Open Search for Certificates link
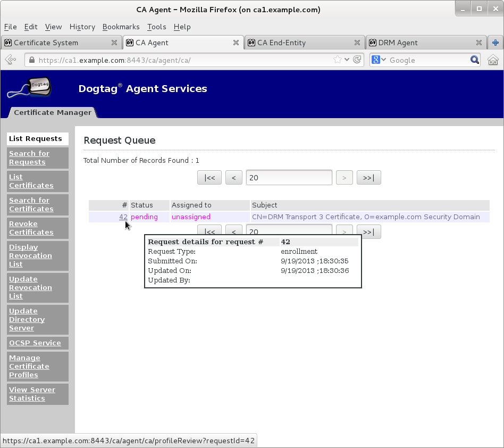This screenshot has height=448, width=504. tap(31, 204)
